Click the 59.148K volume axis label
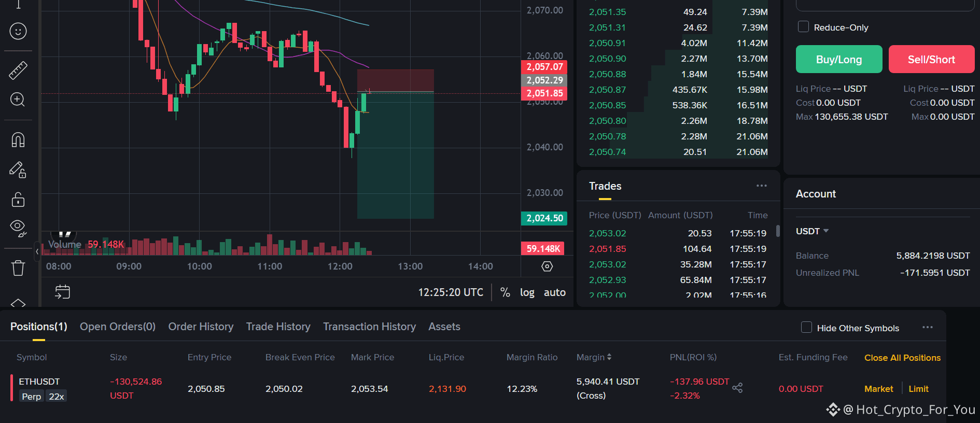980x423 pixels. [x=543, y=249]
